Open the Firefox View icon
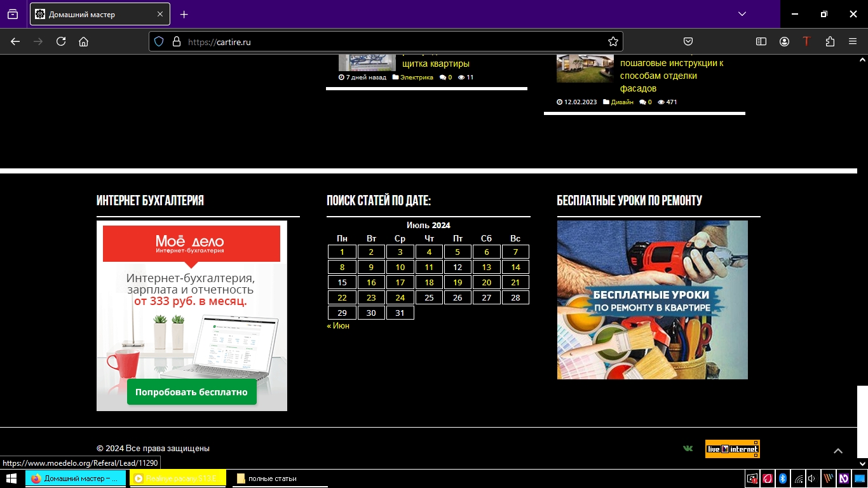The height and width of the screenshot is (488, 868). [13, 14]
